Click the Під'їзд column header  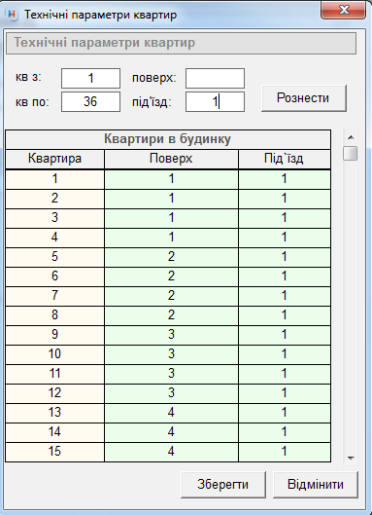pos(284,159)
